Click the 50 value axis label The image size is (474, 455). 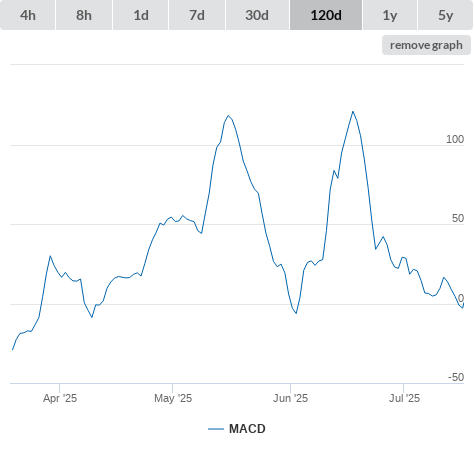(x=458, y=218)
